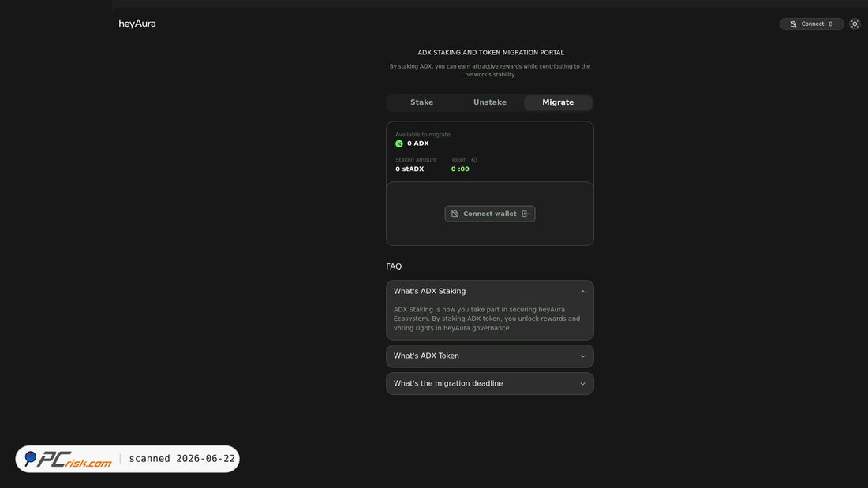Image resolution: width=868 pixels, height=488 pixels.
Task: Click the Connect wallet button
Action: coord(490,214)
